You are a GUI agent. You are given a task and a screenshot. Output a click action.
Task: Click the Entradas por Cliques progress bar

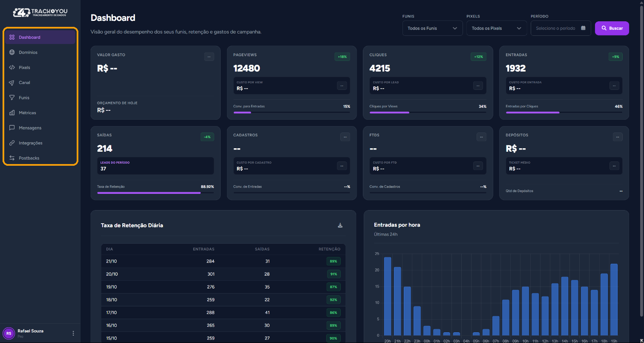(564, 112)
